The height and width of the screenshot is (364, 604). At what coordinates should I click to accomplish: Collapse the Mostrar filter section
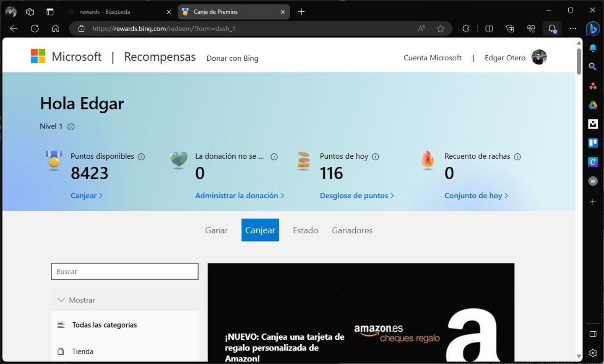click(125, 300)
